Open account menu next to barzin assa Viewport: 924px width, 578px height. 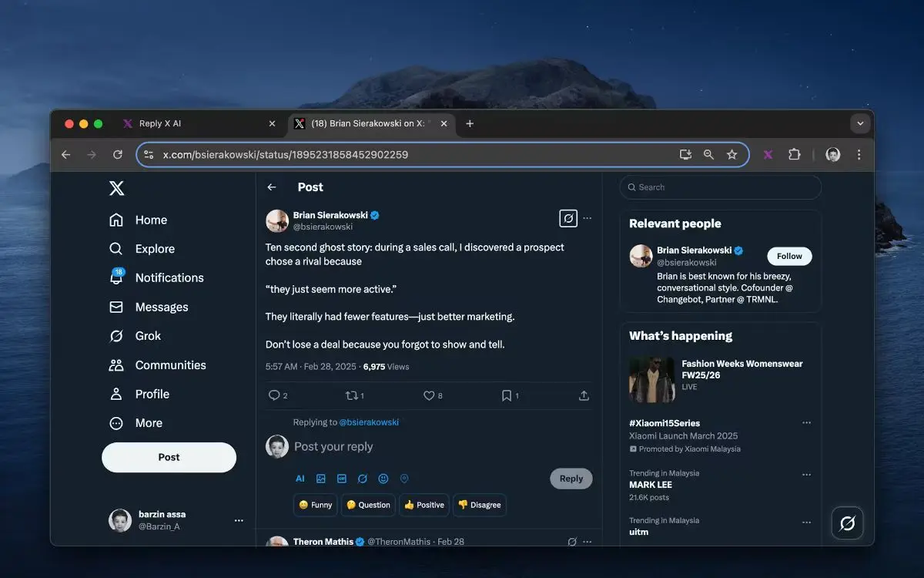239,520
